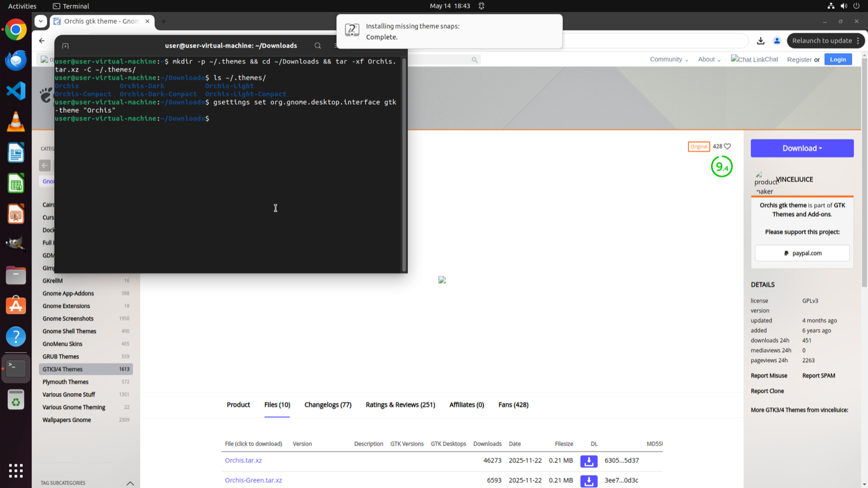
Task: Open the Affiliates (0) tab
Action: coord(467,405)
